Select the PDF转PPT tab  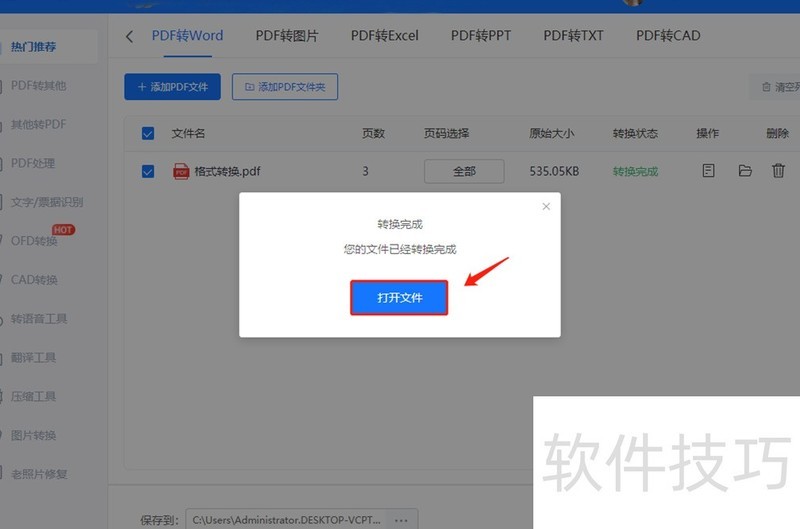click(481, 36)
